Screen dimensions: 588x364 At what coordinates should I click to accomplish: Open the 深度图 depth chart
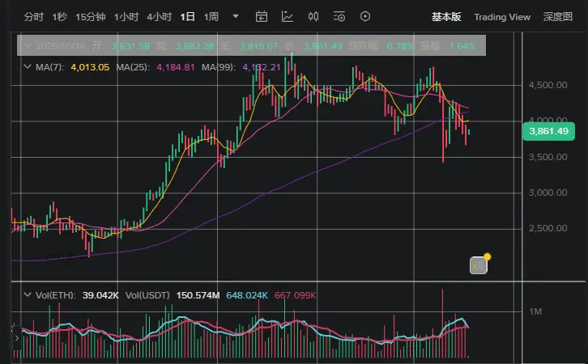pos(558,17)
